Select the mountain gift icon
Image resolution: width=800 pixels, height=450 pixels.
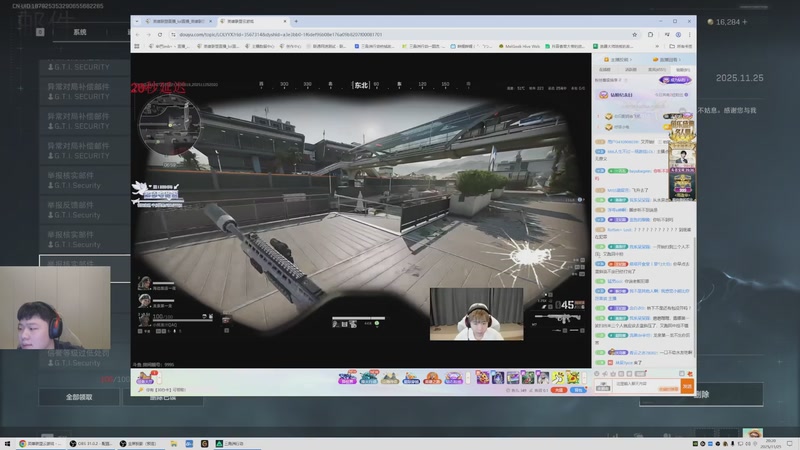click(390, 378)
